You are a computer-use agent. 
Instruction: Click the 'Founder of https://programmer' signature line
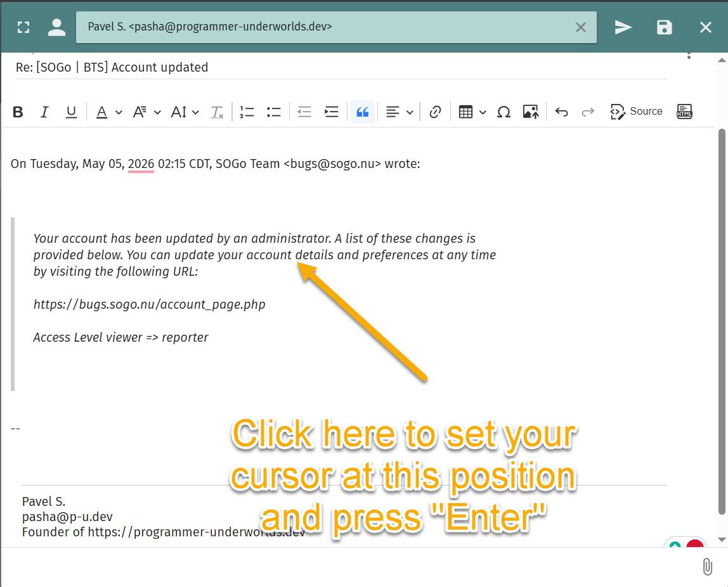[164, 532]
